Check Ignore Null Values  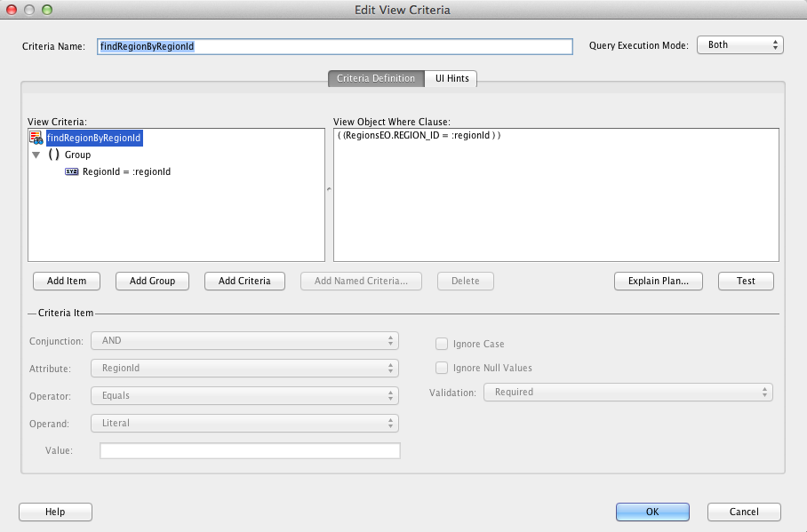pos(442,368)
